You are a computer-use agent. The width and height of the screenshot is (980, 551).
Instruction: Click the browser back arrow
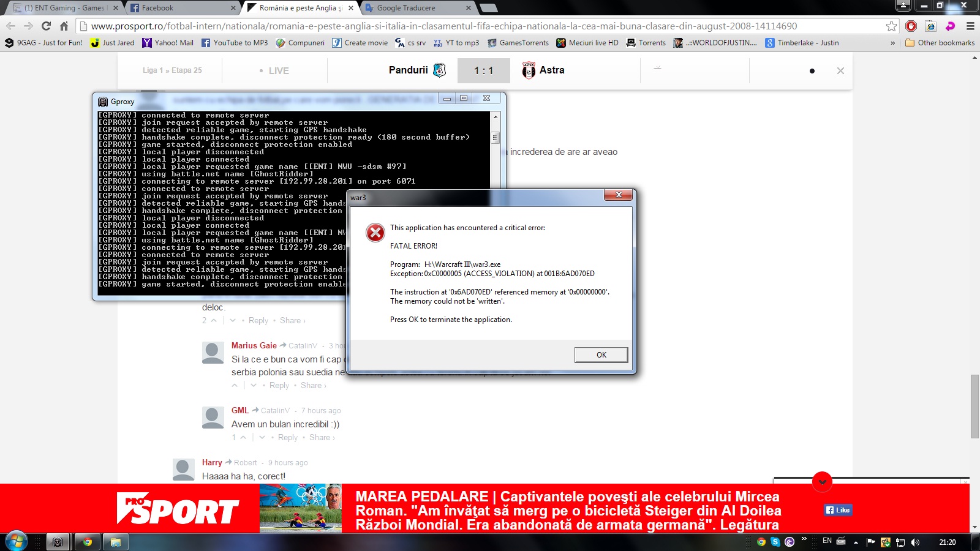[10, 26]
